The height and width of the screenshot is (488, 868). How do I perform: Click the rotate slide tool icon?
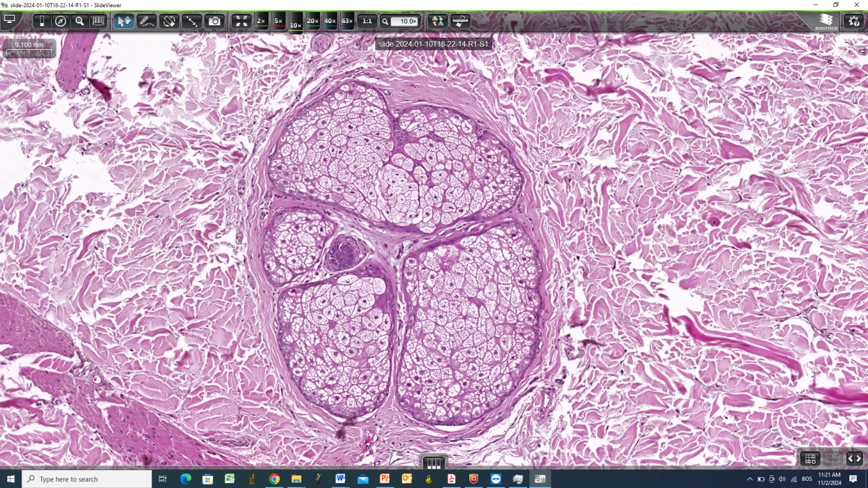click(x=169, y=21)
